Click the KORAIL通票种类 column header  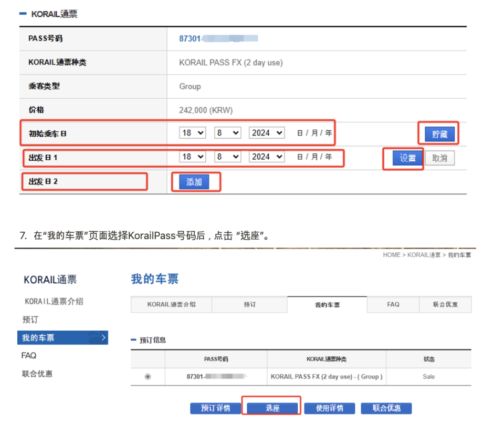tap(327, 359)
